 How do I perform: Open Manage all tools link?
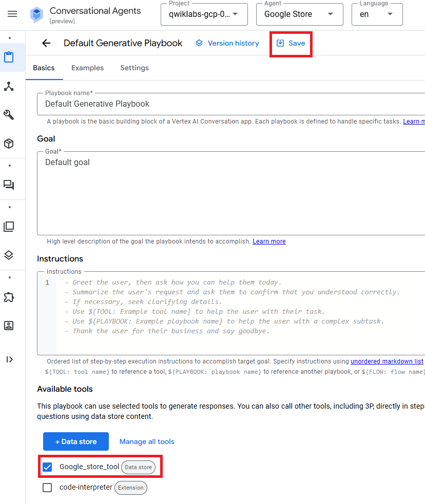[x=147, y=441]
